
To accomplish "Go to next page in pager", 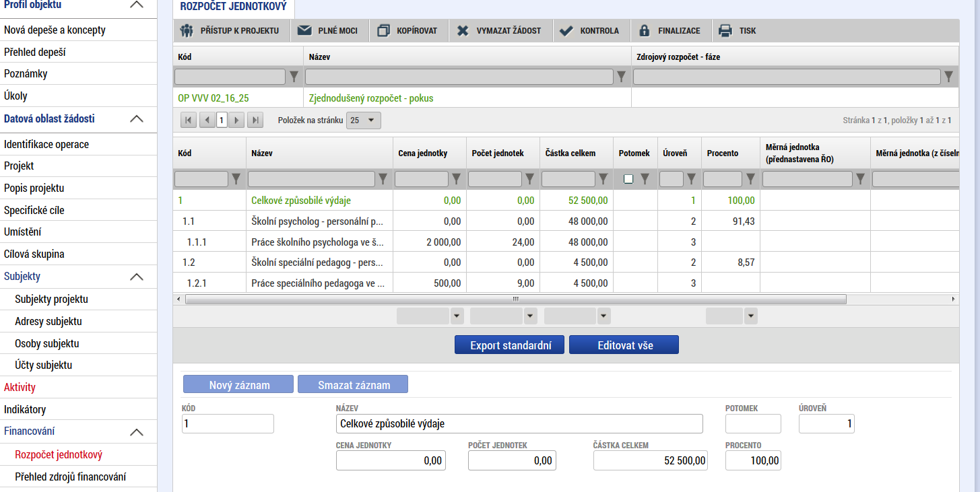I will (x=236, y=120).
